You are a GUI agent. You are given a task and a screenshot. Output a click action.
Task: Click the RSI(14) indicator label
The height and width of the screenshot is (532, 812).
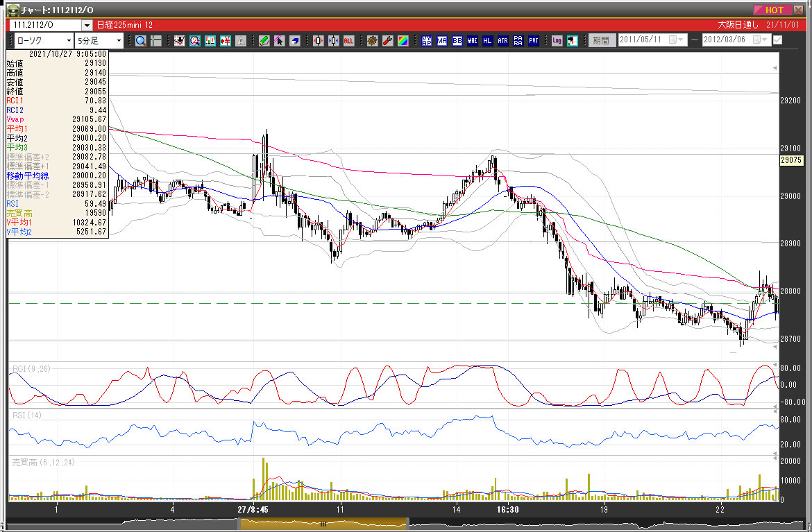coord(27,415)
